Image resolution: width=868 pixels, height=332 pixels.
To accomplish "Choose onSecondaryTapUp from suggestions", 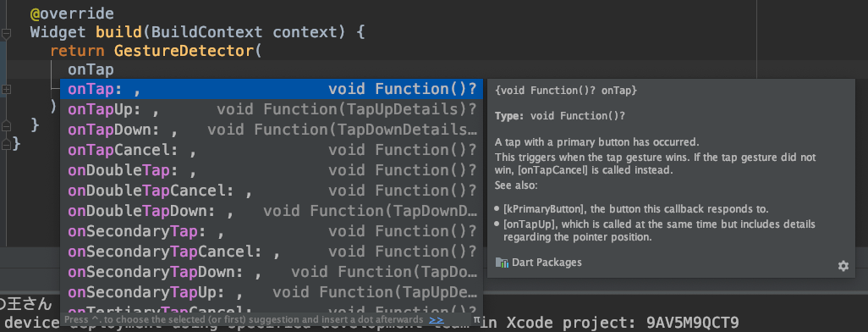I will click(272, 292).
